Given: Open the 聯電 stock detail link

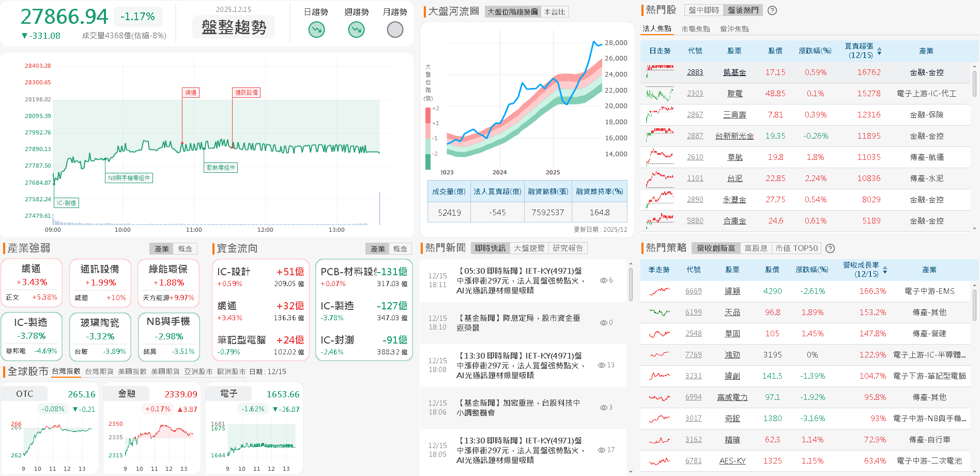Looking at the screenshot, I should [734, 93].
